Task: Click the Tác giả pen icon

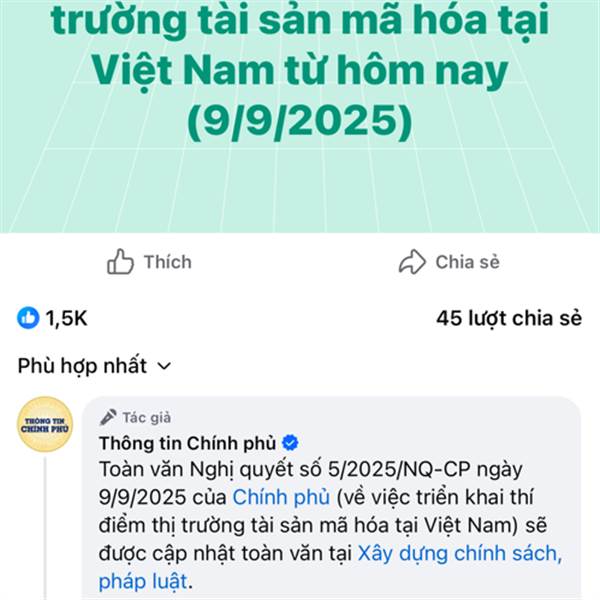Action: (108, 417)
